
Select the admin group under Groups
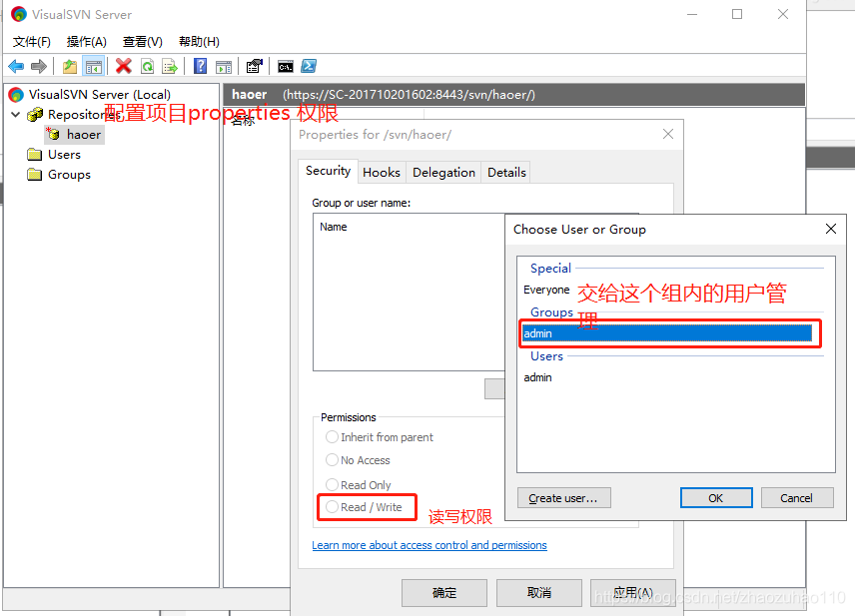coord(667,333)
